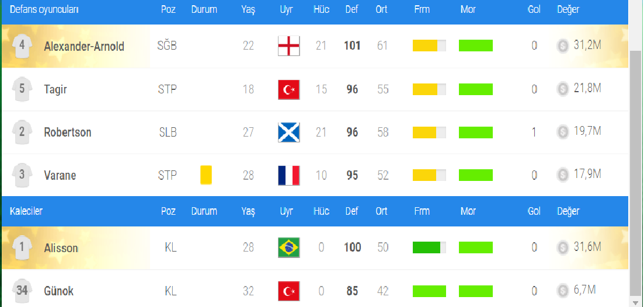Sort defenders by the Değer column header

click(x=568, y=9)
